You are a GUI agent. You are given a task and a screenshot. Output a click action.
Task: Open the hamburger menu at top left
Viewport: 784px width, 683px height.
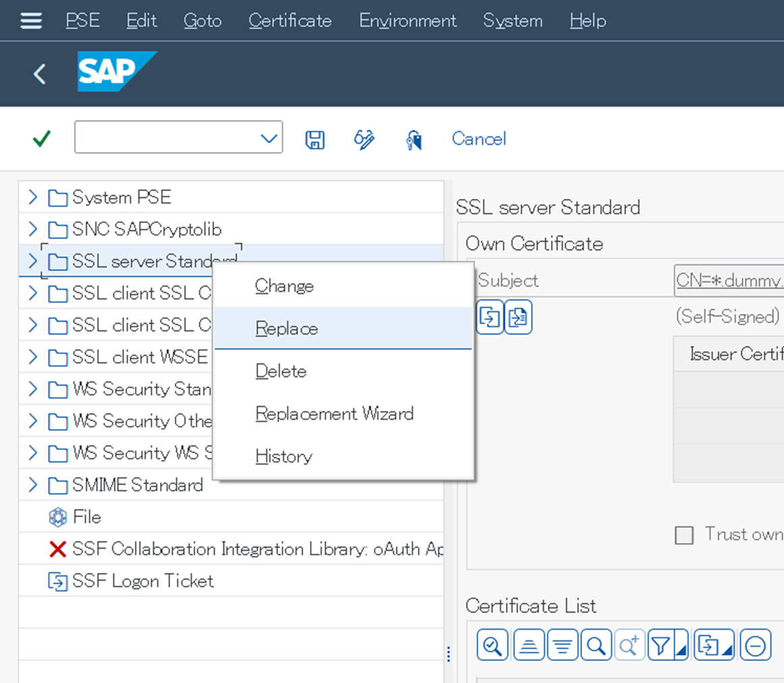pyautogui.click(x=31, y=21)
